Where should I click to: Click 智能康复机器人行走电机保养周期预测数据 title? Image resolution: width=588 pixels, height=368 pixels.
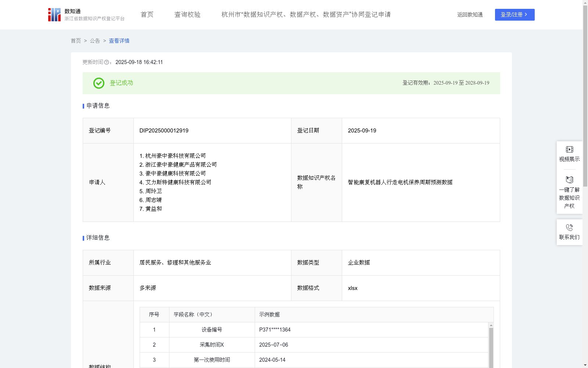pyautogui.click(x=400, y=183)
